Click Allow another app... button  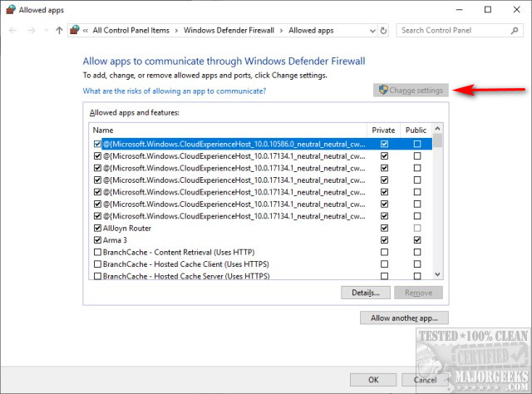404,318
